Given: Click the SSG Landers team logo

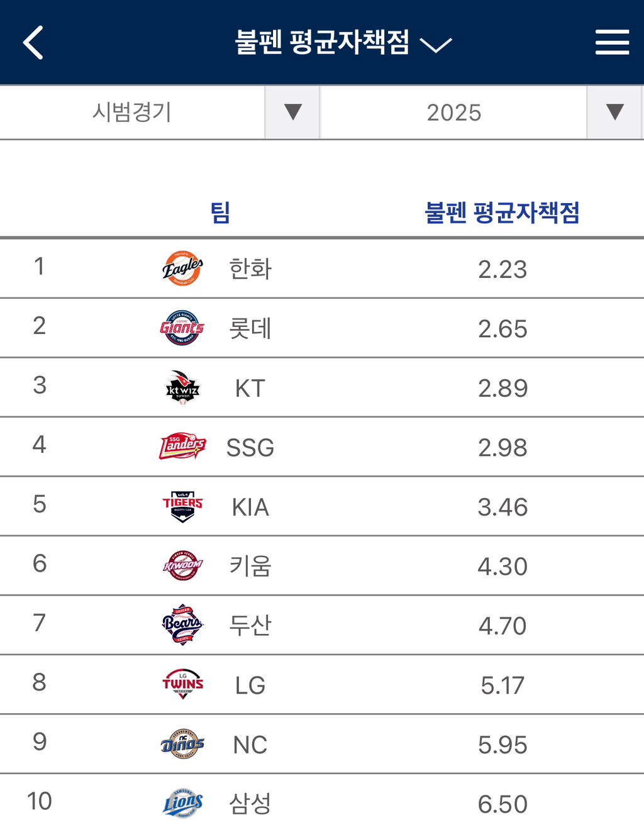Looking at the screenshot, I should (182, 447).
